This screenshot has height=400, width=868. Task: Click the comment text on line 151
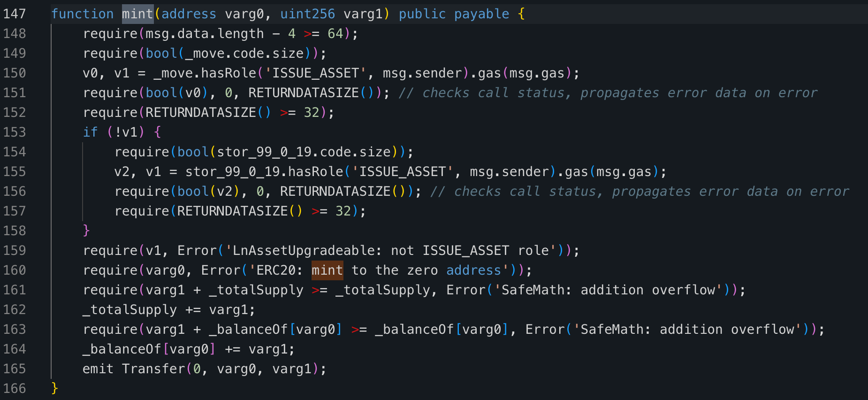pyautogui.click(x=608, y=93)
